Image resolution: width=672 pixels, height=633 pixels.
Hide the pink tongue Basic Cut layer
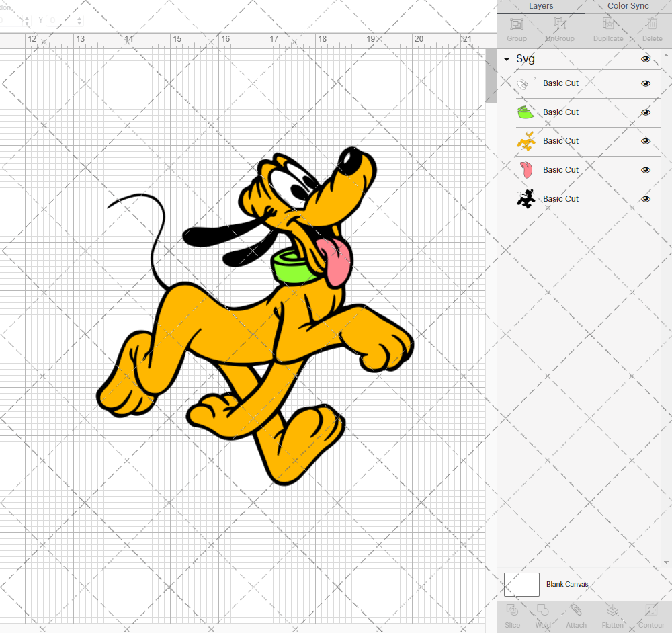[645, 170]
